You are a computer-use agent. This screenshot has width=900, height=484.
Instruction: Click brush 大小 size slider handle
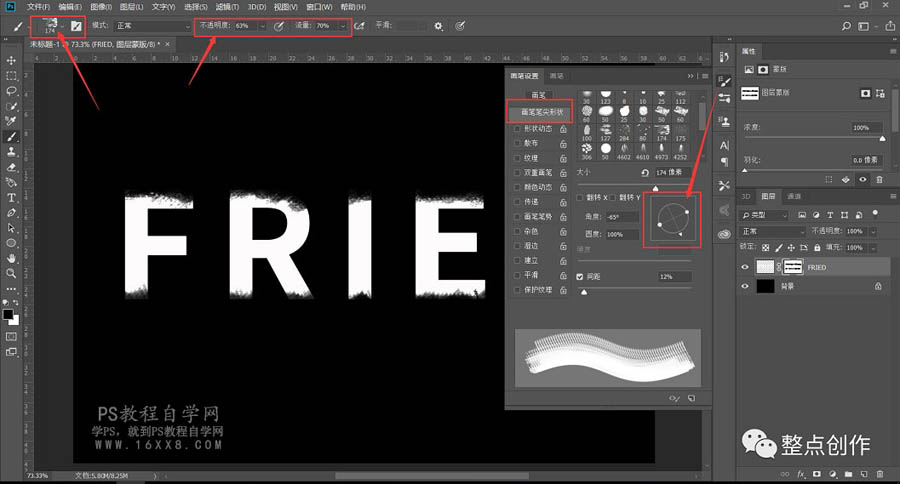tap(655, 188)
